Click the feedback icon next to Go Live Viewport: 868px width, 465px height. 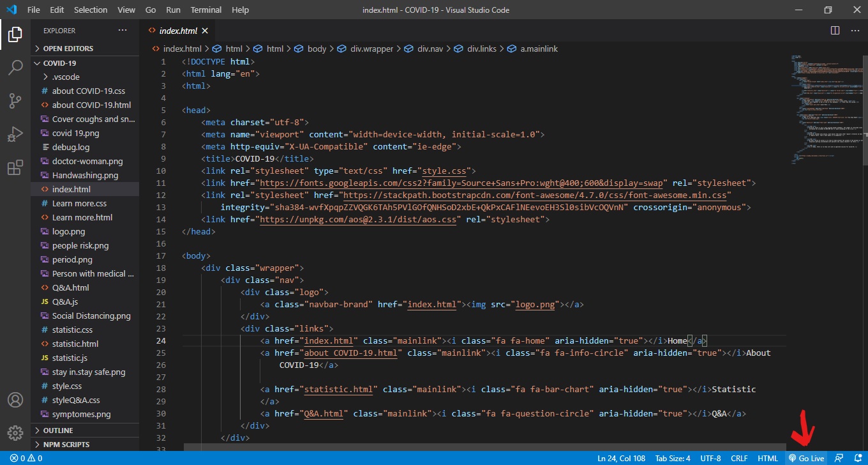(839, 458)
